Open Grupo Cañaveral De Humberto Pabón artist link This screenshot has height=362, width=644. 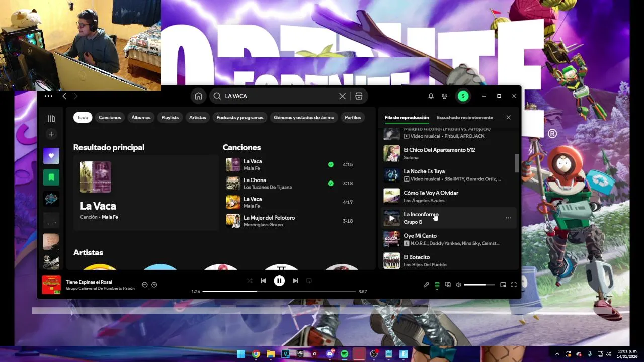(x=100, y=288)
